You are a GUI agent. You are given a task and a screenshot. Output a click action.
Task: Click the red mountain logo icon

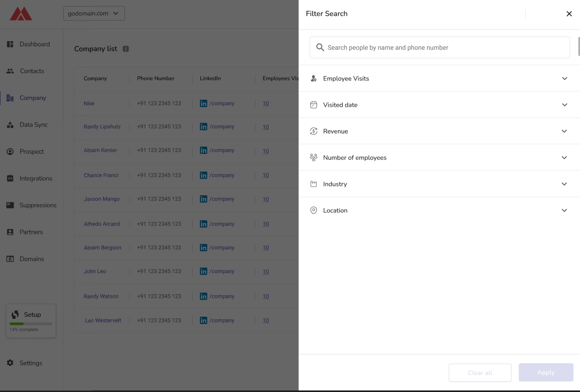coord(21,14)
